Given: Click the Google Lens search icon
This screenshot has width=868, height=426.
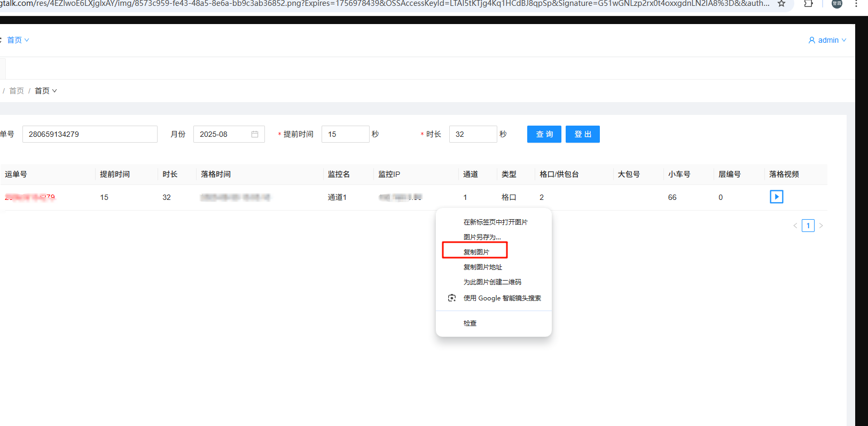Looking at the screenshot, I should coord(452,298).
